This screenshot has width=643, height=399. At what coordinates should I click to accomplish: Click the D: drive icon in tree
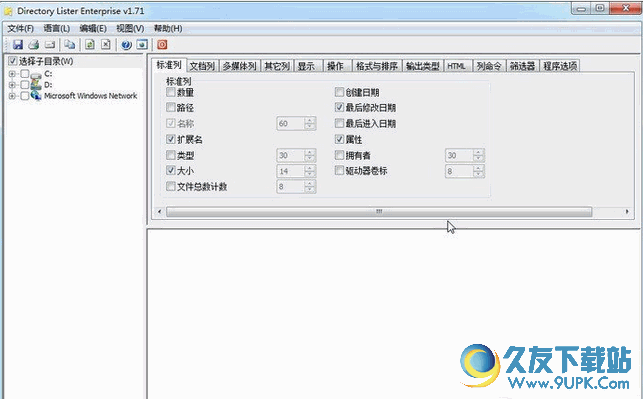pos(36,85)
